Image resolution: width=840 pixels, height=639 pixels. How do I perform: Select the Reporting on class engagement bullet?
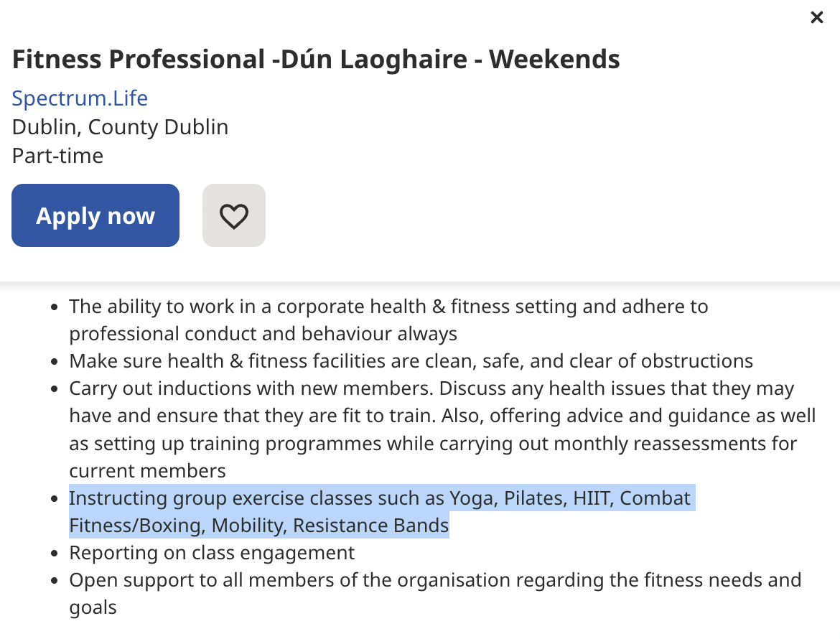coord(211,553)
